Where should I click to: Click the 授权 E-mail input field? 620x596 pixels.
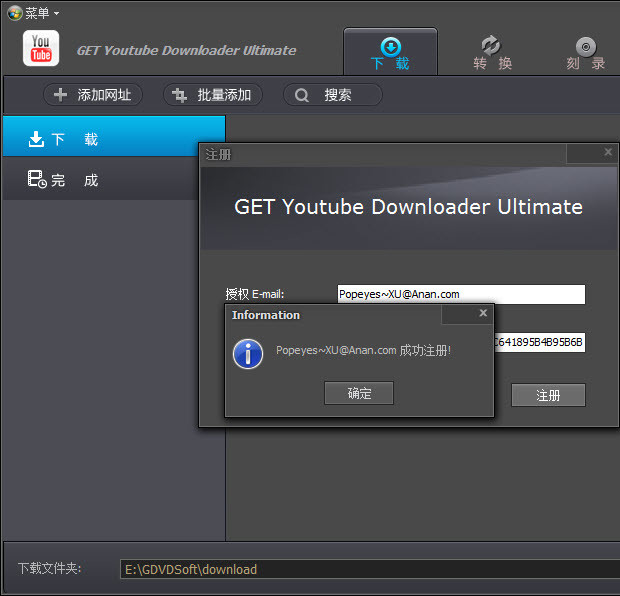pyautogui.click(x=461, y=294)
